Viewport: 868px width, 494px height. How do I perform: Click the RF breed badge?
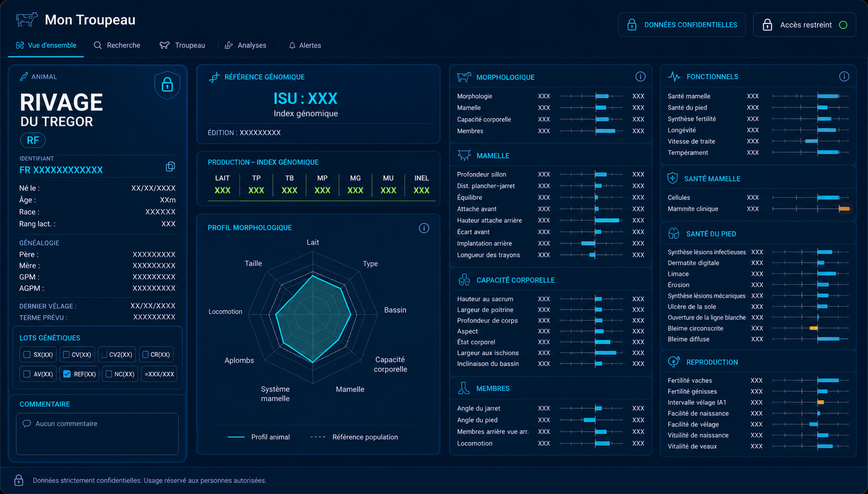tap(33, 140)
